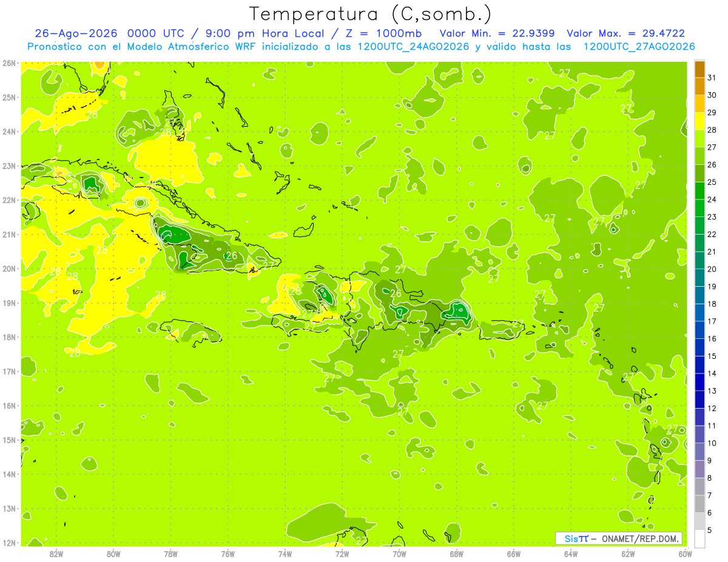Click the 78W longitude axis label
This screenshot has height=562, width=728.
[170, 554]
